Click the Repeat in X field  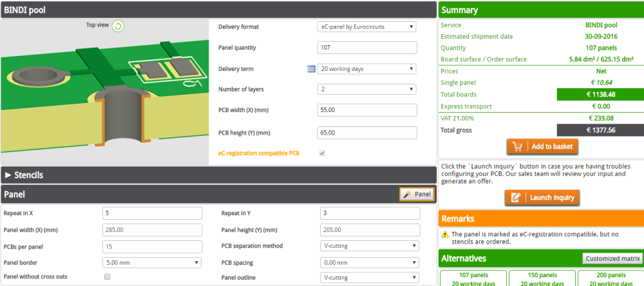[151, 213]
